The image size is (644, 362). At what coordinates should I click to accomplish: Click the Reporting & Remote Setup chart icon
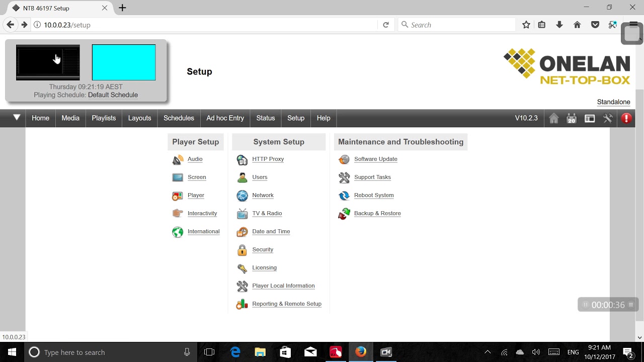[242, 304]
